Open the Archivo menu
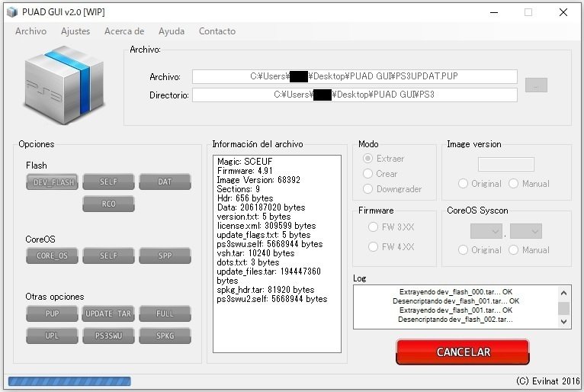 tap(31, 31)
